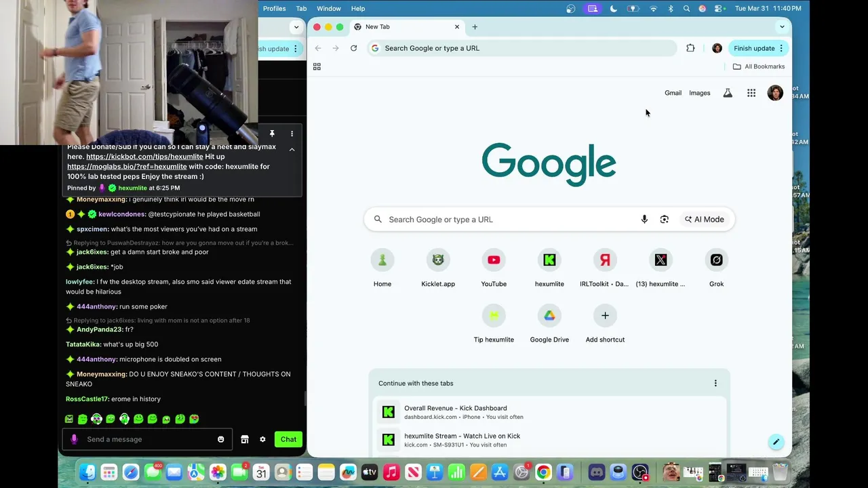Open the Chrome profile avatar in the toolbar
This screenshot has width=868, height=488.
tap(717, 48)
